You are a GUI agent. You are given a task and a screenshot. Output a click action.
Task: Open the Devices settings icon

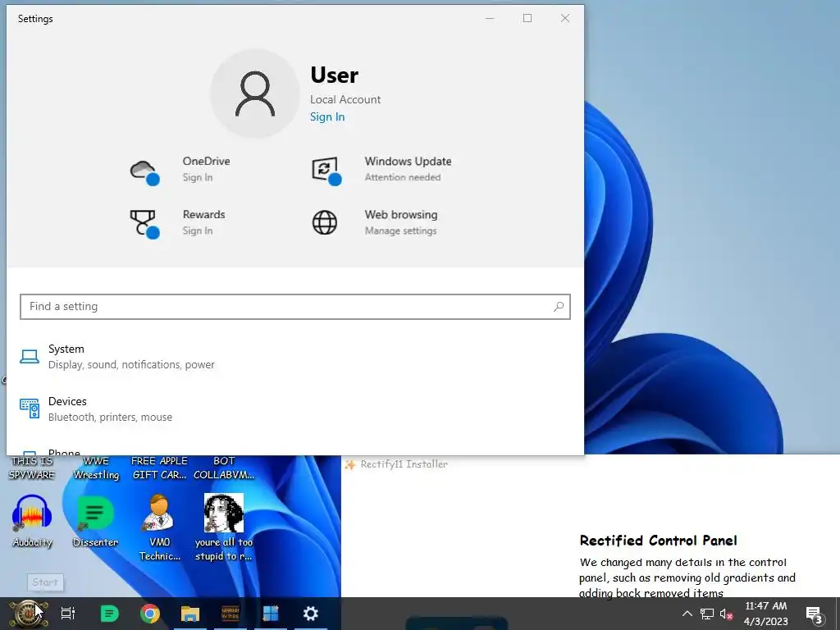point(30,409)
